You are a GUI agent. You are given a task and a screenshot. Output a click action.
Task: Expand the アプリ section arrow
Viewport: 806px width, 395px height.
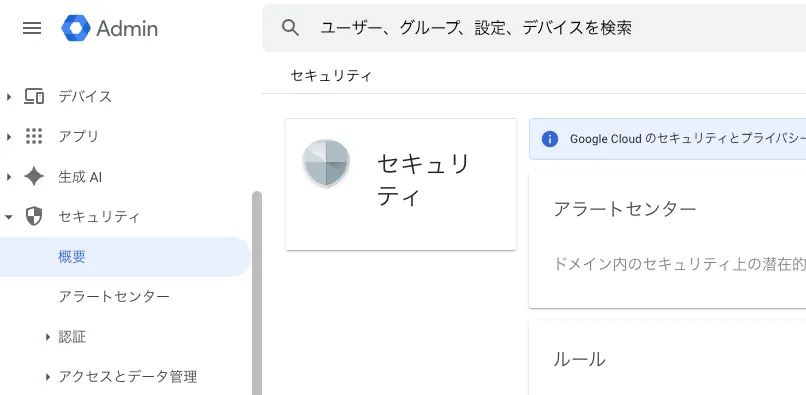click(8, 136)
